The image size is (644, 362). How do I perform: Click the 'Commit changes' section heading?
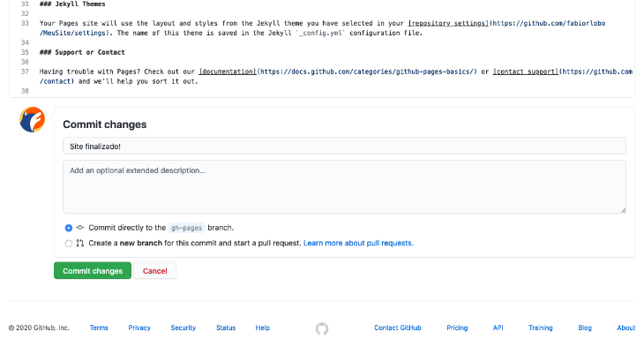pos(105,124)
